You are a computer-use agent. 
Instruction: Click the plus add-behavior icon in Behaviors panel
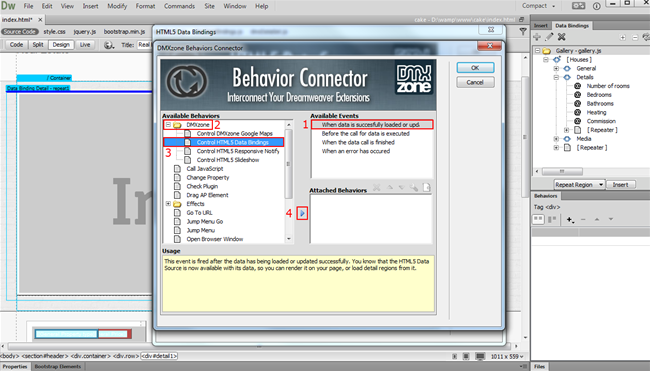point(570,219)
